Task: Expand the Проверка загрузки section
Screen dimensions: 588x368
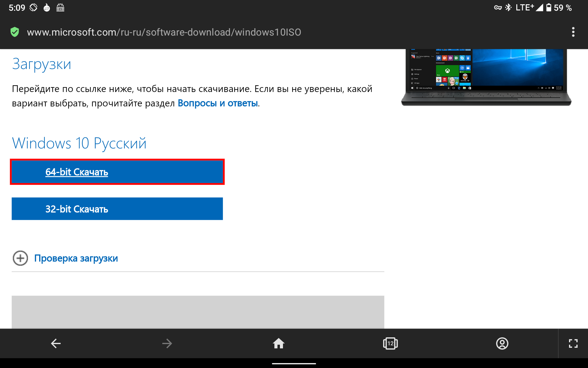Action: (x=76, y=258)
